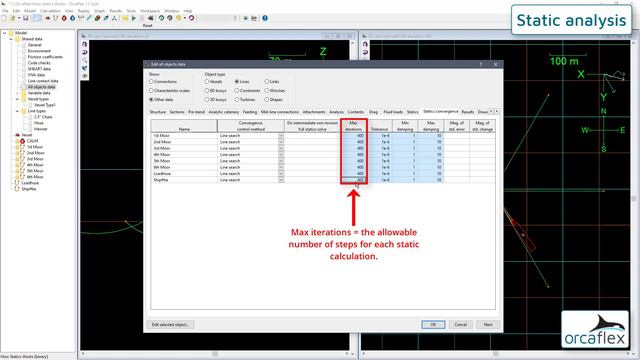
Task: Expand the Variable data tree node
Action: point(17,93)
